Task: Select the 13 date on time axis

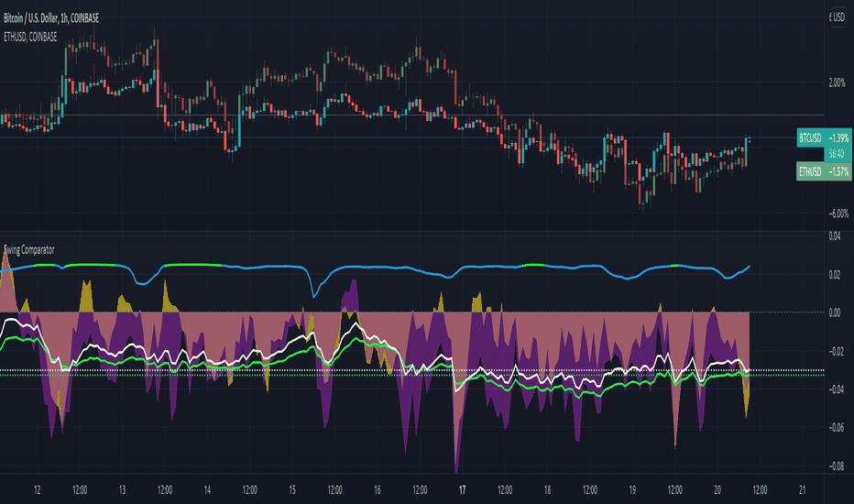Action: (x=122, y=490)
